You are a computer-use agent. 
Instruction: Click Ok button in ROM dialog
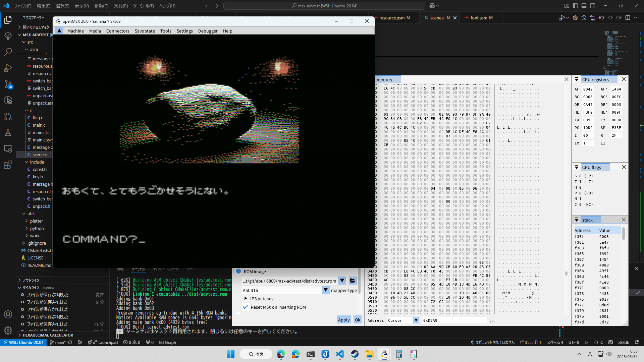pos(358,320)
